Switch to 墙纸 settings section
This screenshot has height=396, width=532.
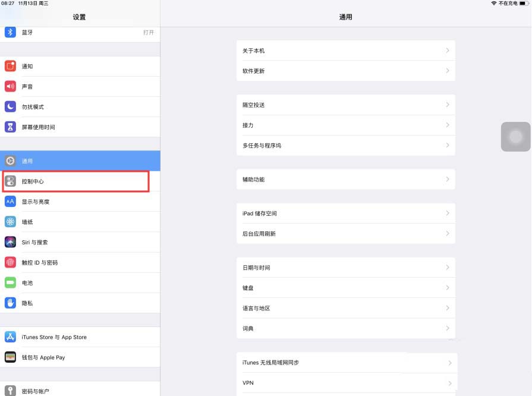point(27,222)
